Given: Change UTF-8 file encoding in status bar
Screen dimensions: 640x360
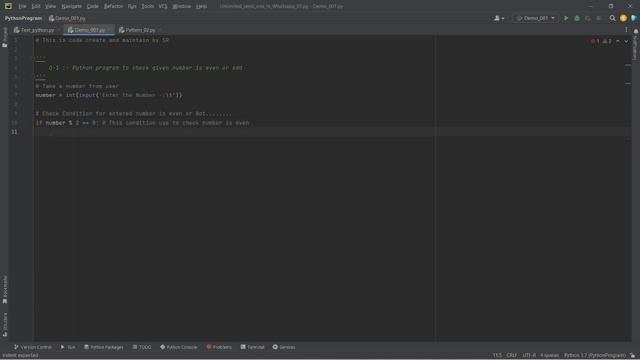Looking at the screenshot, I should (x=529, y=356).
